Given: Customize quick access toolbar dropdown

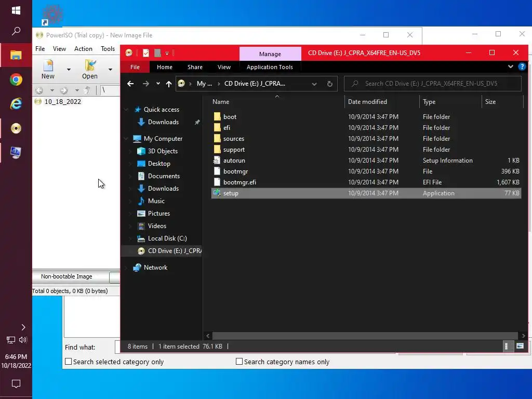Looking at the screenshot, I should coord(167,54).
